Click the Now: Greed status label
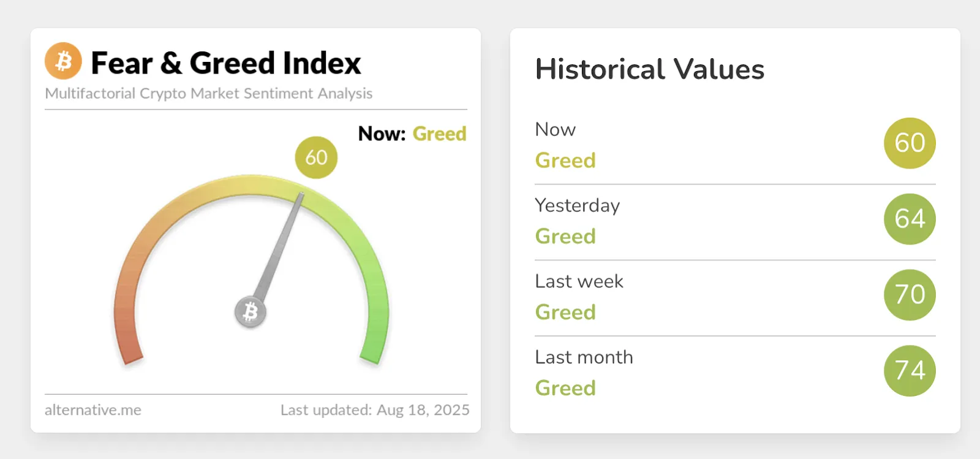980x459 pixels. click(x=412, y=134)
